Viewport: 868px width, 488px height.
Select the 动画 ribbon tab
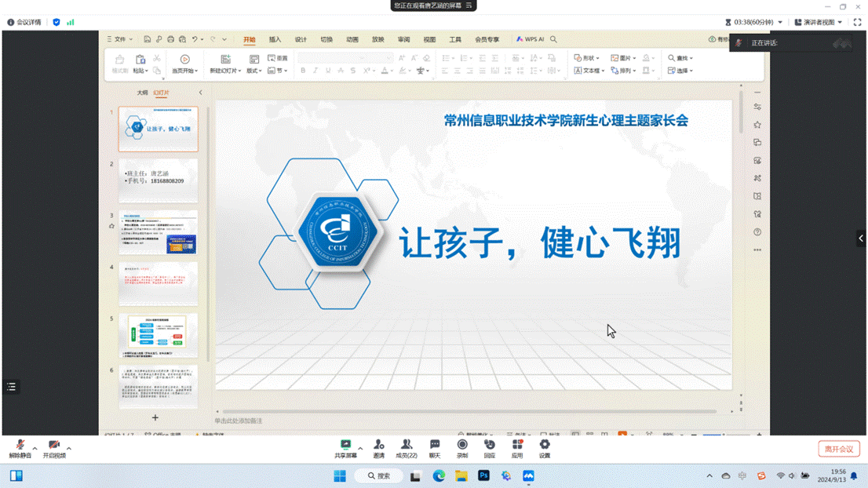(x=352, y=39)
